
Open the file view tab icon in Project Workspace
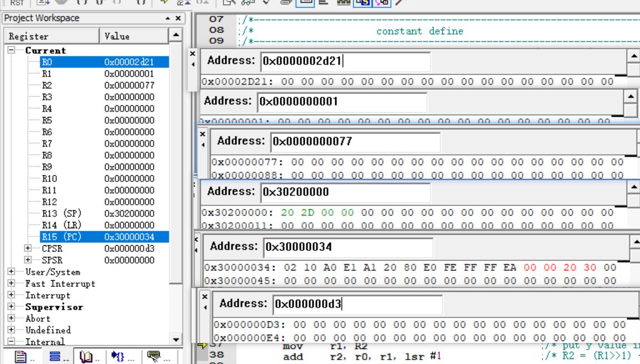(21, 357)
